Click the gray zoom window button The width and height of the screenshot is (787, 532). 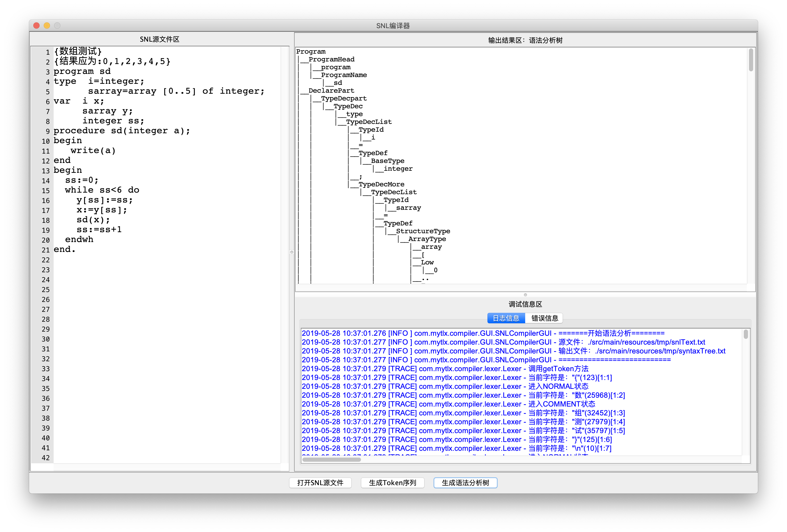pos(57,26)
